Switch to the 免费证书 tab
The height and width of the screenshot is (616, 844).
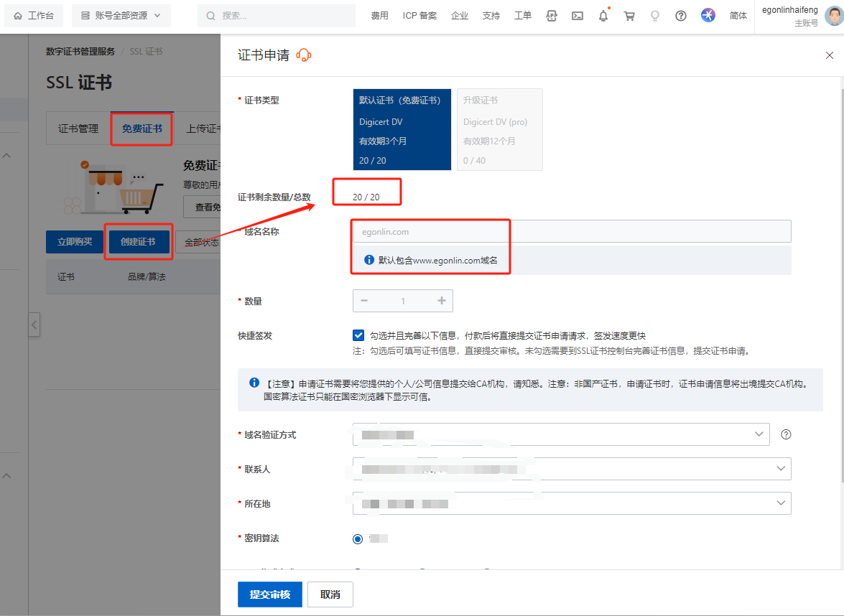pyautogui.click(x=142, y=129)
